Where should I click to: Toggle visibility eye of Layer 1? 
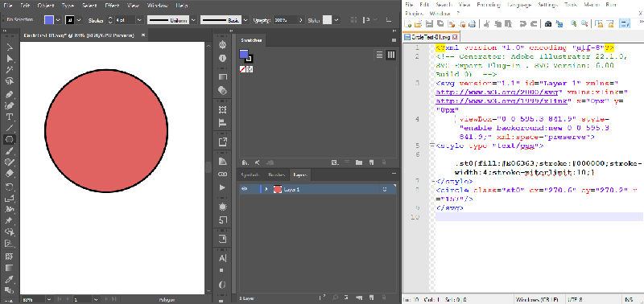point(245,189)
